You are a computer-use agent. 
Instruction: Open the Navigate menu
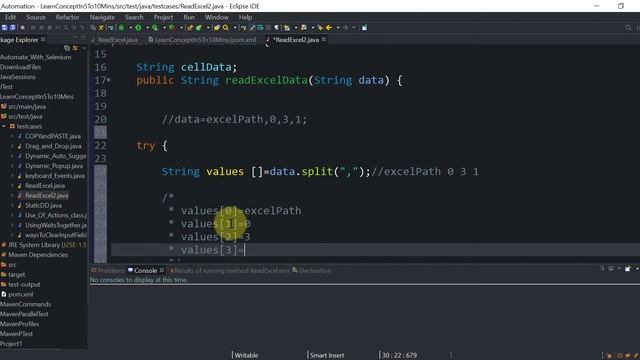(102, 17)
